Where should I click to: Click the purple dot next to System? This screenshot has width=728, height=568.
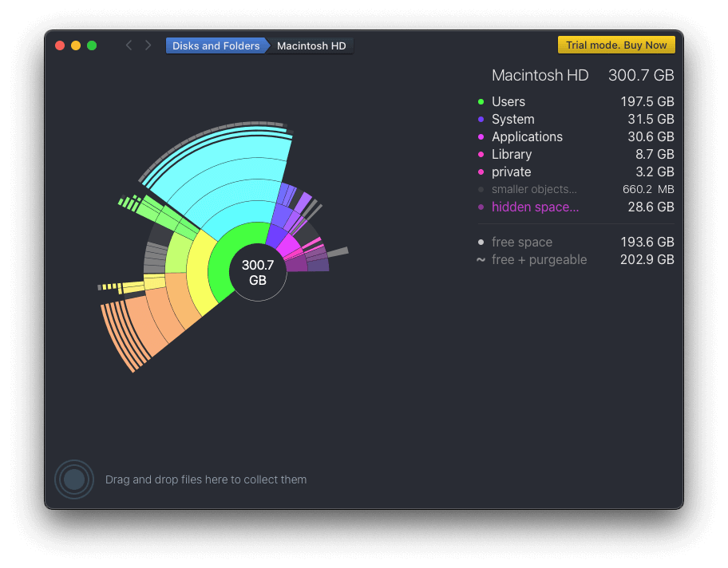(481, 119)
